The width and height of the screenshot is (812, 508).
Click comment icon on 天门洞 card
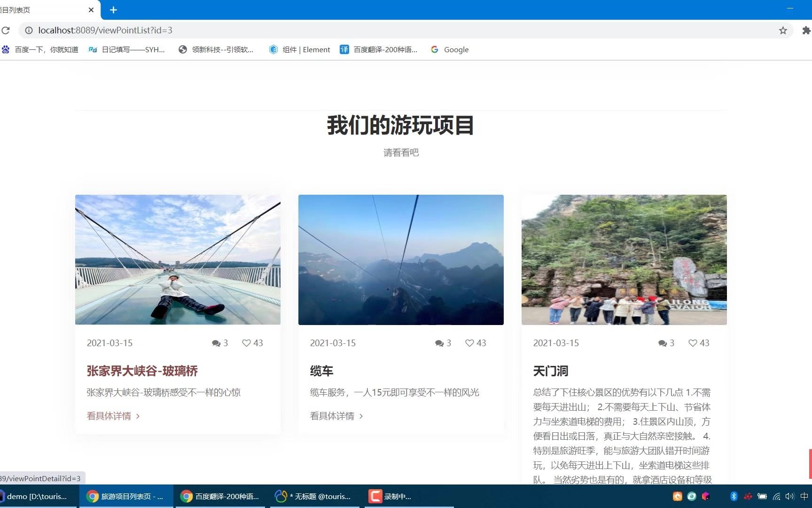[x=663, y=343]
